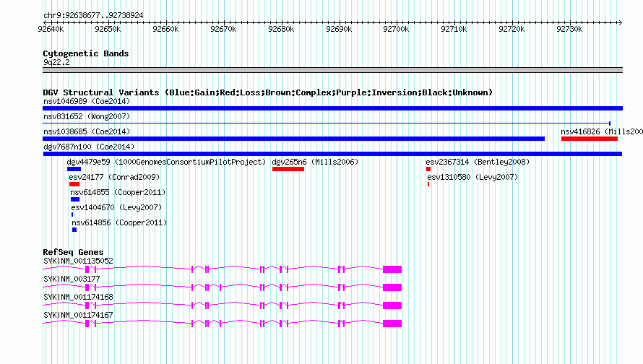Click the chr9:92638677..92738924 coordinates text
This screenshot has height=364, width=643.
pyautogui.click(x=93, y=15)
